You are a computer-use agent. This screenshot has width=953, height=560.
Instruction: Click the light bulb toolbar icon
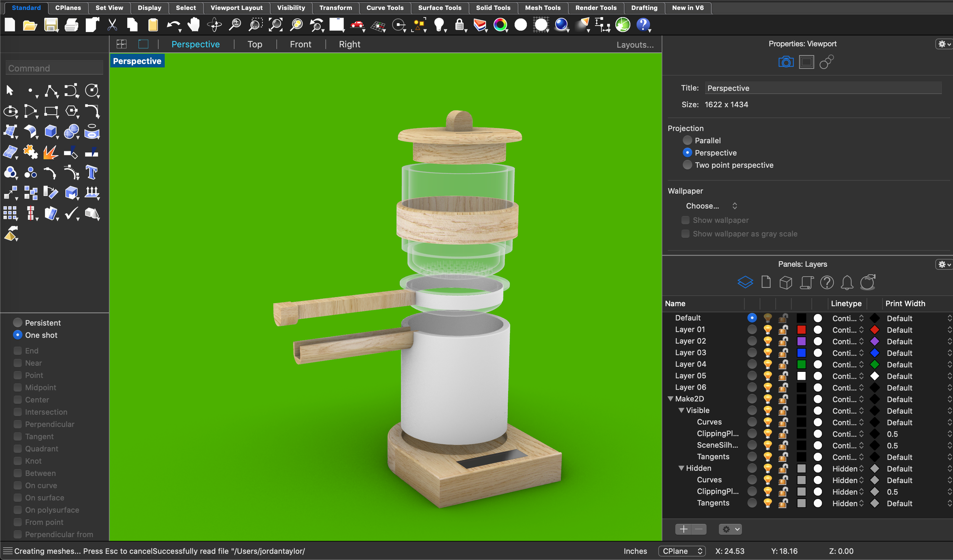tap(439, 25)
